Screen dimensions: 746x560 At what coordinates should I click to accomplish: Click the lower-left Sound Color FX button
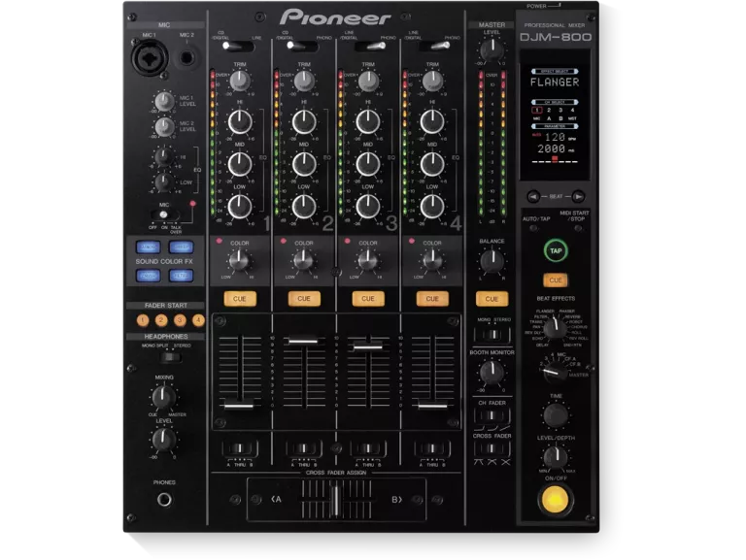[149, 276]
